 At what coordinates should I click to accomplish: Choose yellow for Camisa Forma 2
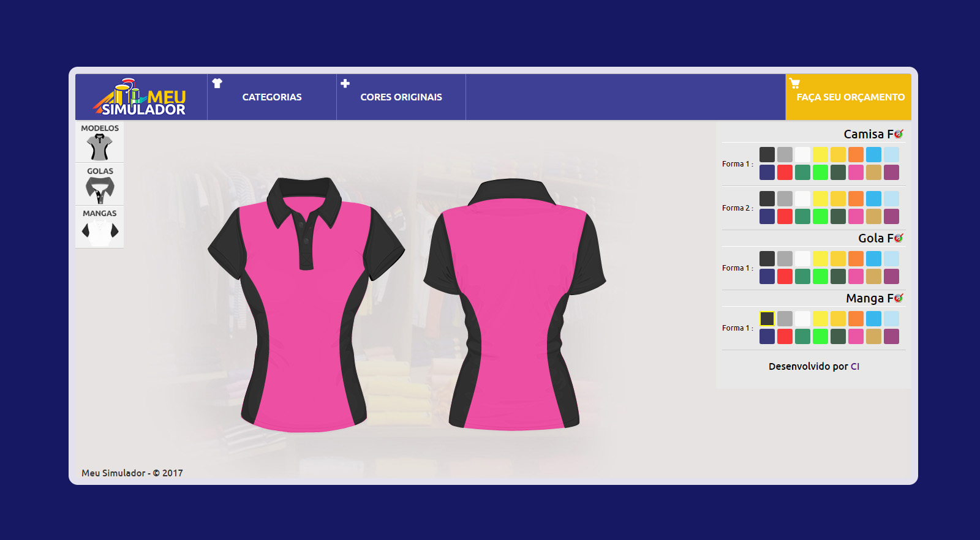point(820,198)
